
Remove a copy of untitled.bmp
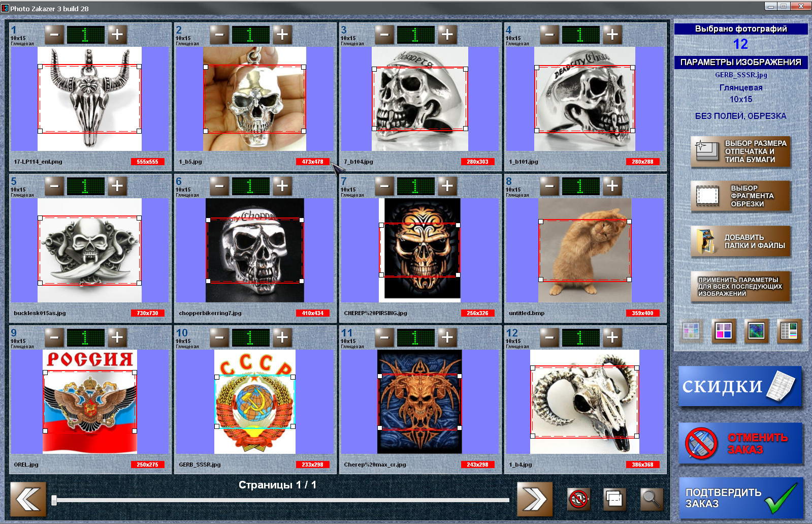(x=549, y=186)
